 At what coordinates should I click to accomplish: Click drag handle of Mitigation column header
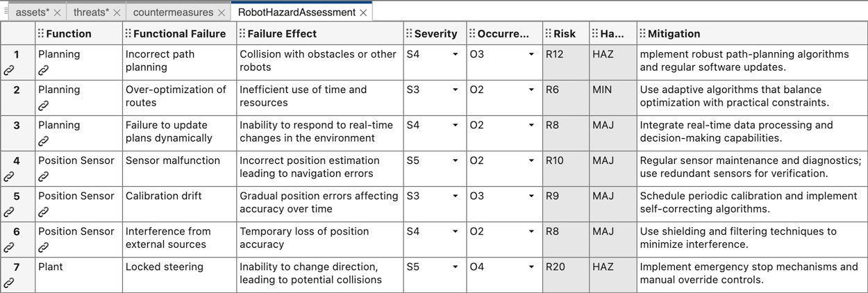coord(642,33)
